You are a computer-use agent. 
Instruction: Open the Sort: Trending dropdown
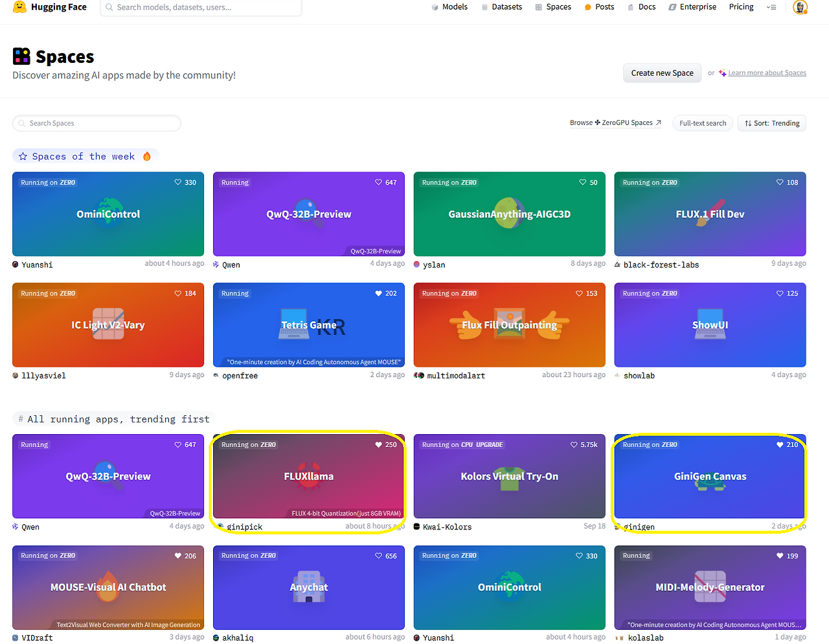click(772, 123)
